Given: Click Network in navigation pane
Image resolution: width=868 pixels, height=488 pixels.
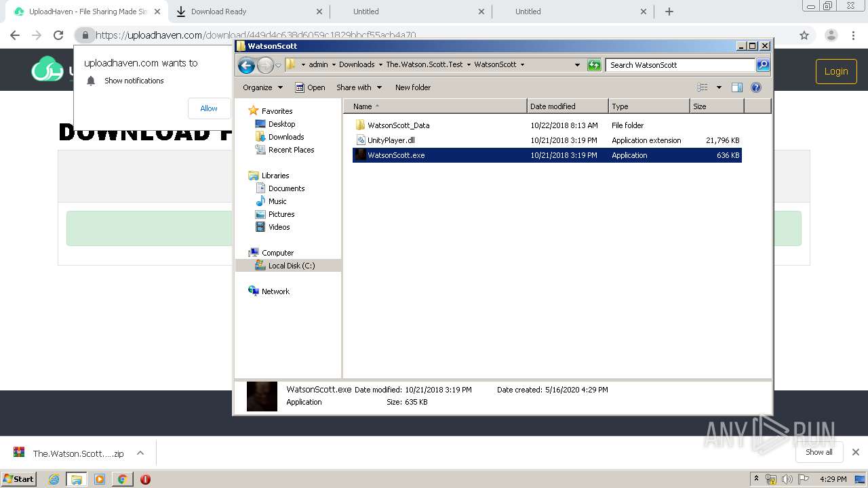Looking at the screenshot, I should [x=275, y=291].
